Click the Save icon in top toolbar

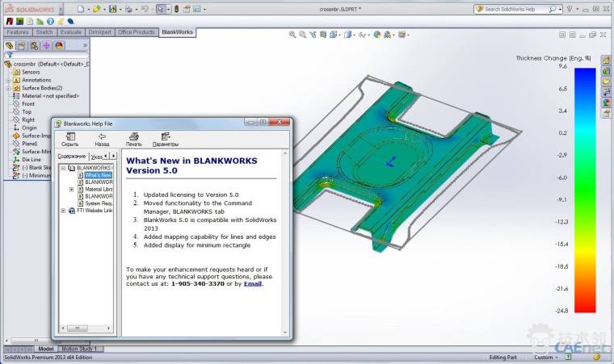(113, 9)
